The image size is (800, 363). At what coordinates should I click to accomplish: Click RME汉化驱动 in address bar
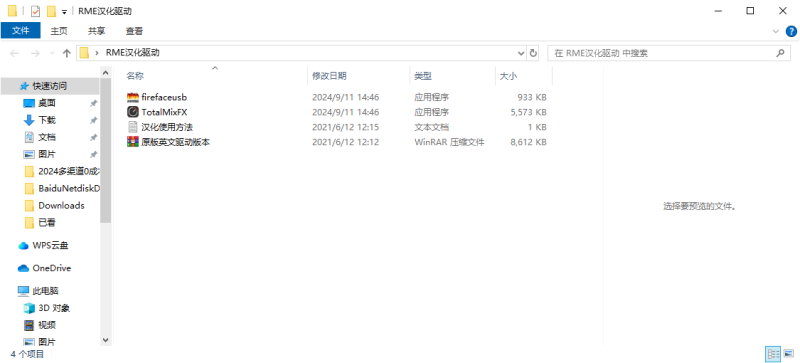[133, 53]
